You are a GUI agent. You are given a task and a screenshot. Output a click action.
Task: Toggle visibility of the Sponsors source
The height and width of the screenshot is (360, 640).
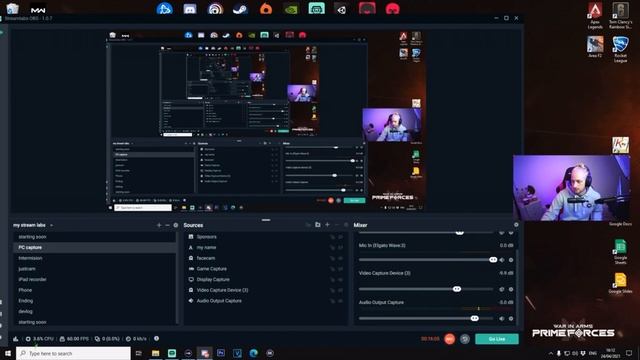pos(340,237)
